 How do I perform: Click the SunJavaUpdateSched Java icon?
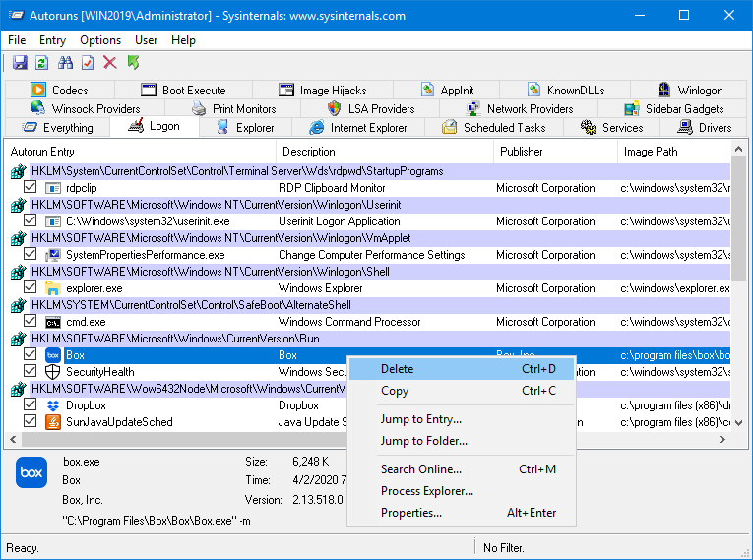pyautogui.click(x=53, y=422)
